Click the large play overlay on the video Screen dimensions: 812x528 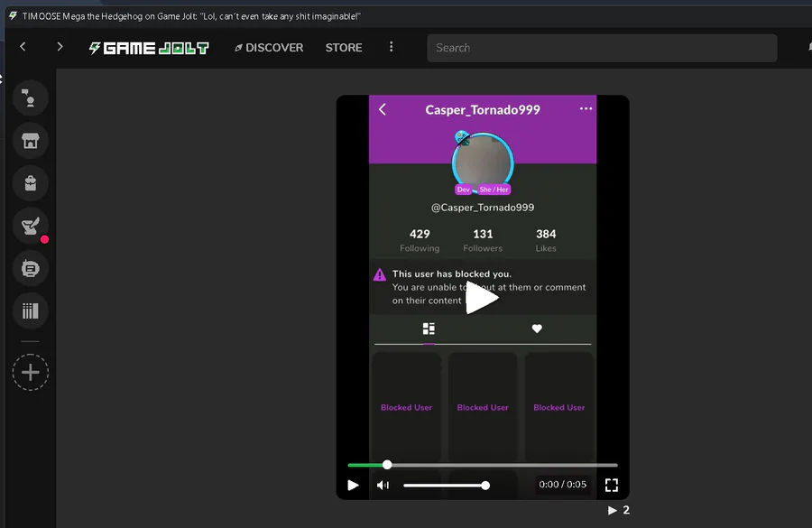tap(482, 298)
